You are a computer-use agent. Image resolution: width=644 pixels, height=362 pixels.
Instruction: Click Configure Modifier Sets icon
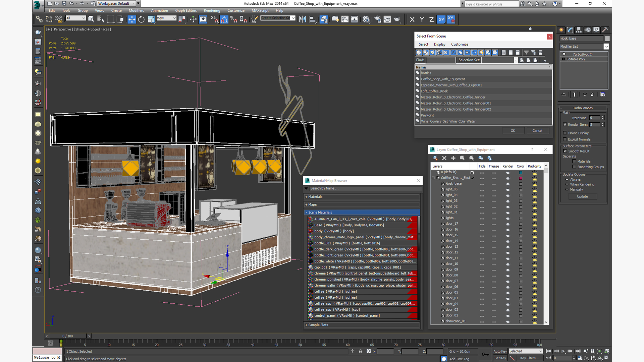tap(603, 95)
